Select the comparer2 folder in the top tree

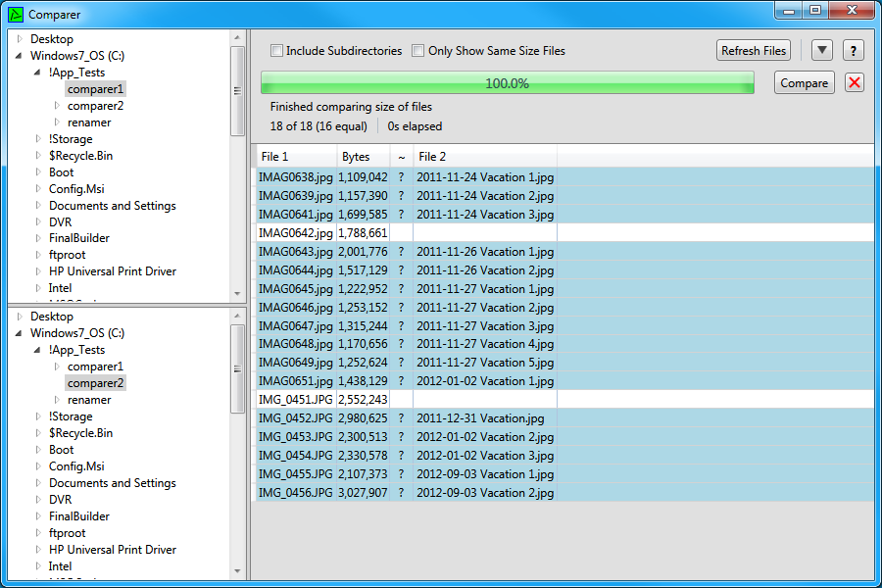coord(96,105)
